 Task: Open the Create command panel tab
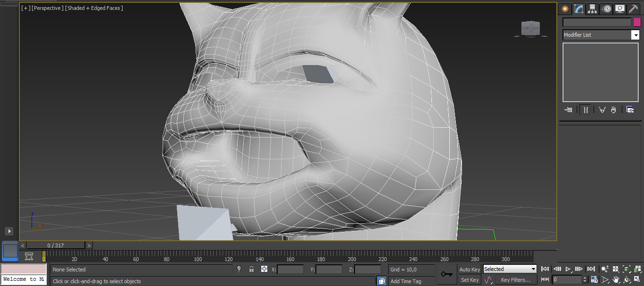click(x=565, y=9)
